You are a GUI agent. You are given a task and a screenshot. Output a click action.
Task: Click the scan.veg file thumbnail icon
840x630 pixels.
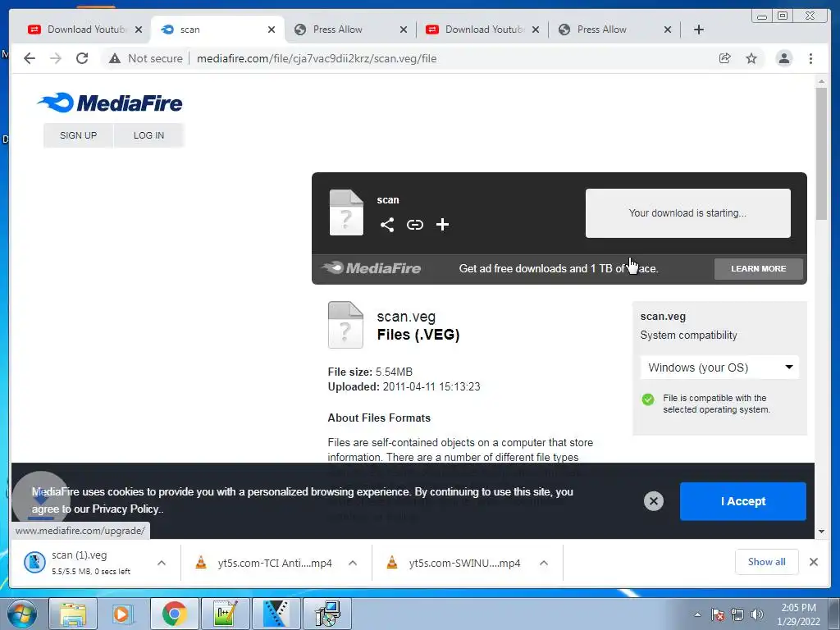pos(345,325)
